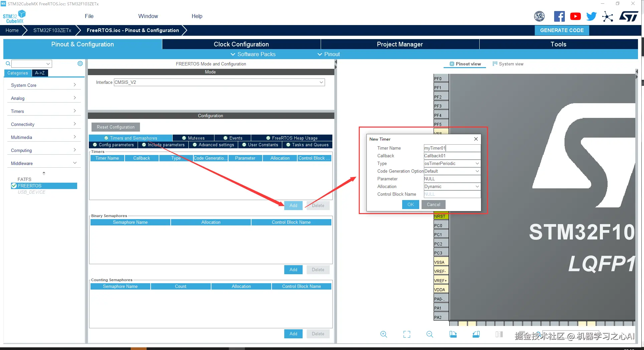The image size is (644, 350).
Task: Expand the Connectivity category
Action: tap(44, 124)
